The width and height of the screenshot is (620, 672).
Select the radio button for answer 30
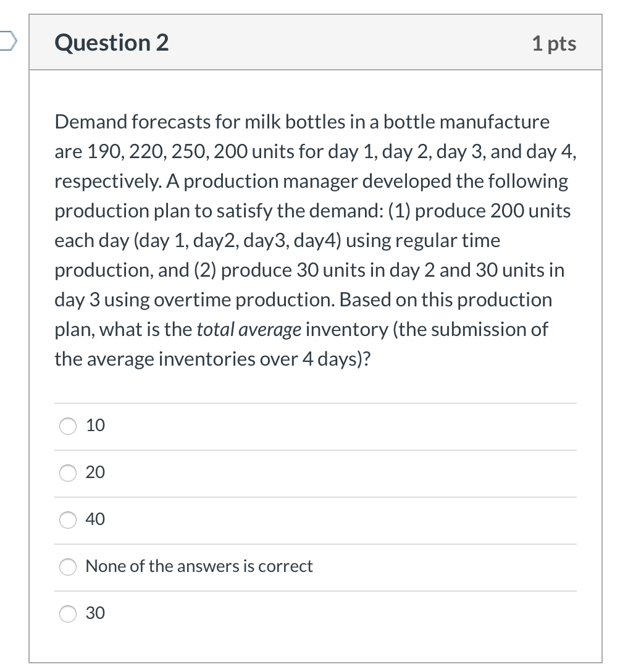tap(68, 613)
